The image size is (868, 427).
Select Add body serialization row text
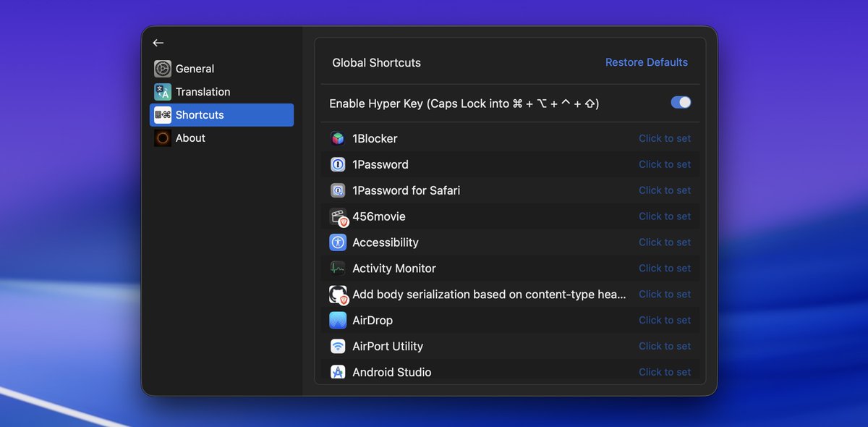tap(490, 295)
